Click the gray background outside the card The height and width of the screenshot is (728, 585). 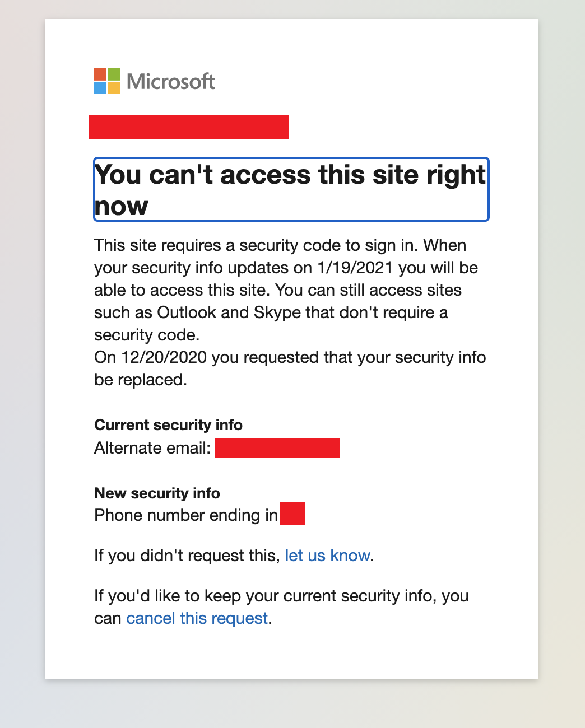coord(560,364)
